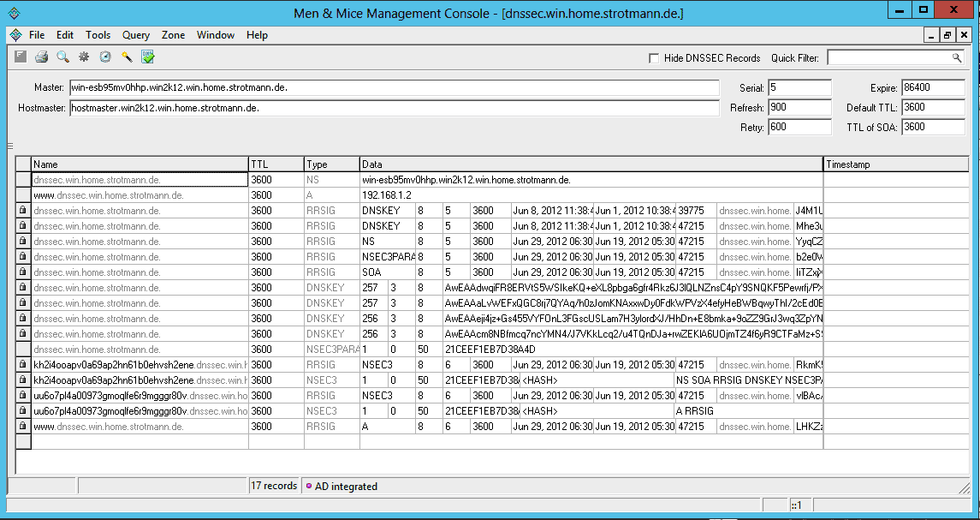Click the Timestamp column header
The height and width of the screenshot is (520, 980).
(x=895, y=164)
